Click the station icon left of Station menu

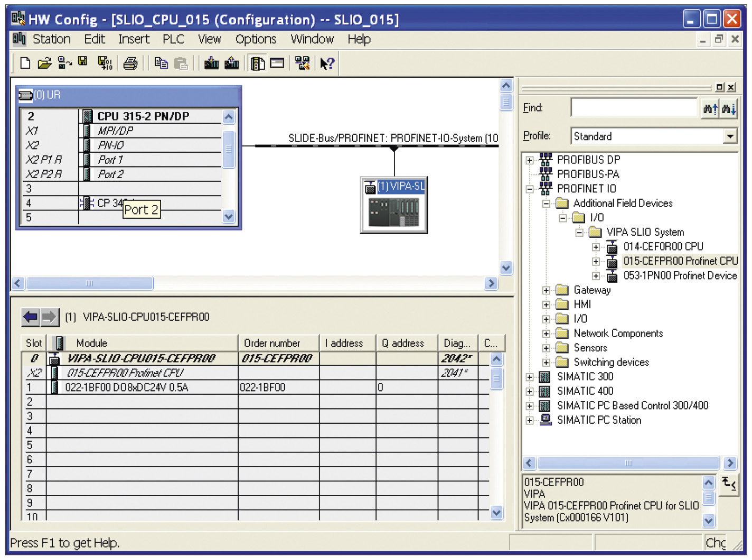click(x=19, y=39)
